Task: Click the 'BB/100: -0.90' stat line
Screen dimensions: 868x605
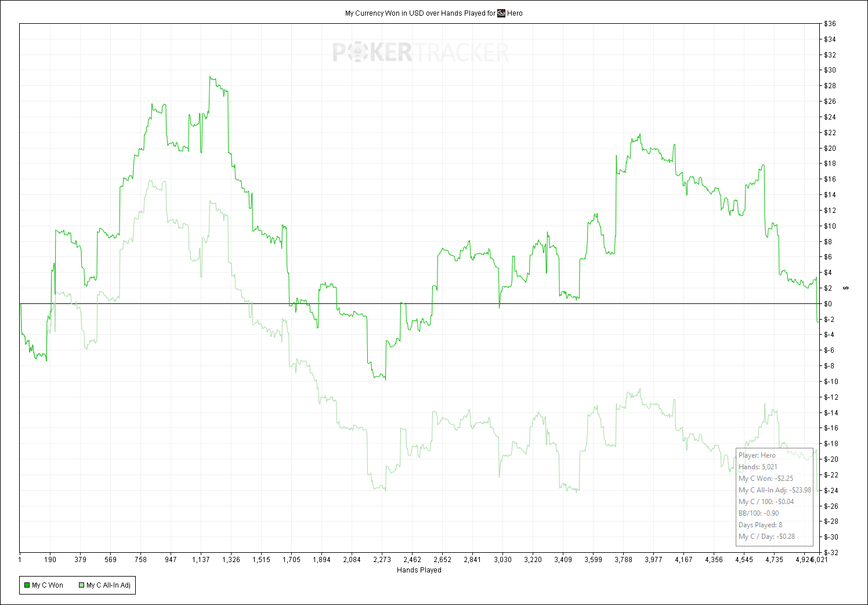Action: click(x=759, y=513)
